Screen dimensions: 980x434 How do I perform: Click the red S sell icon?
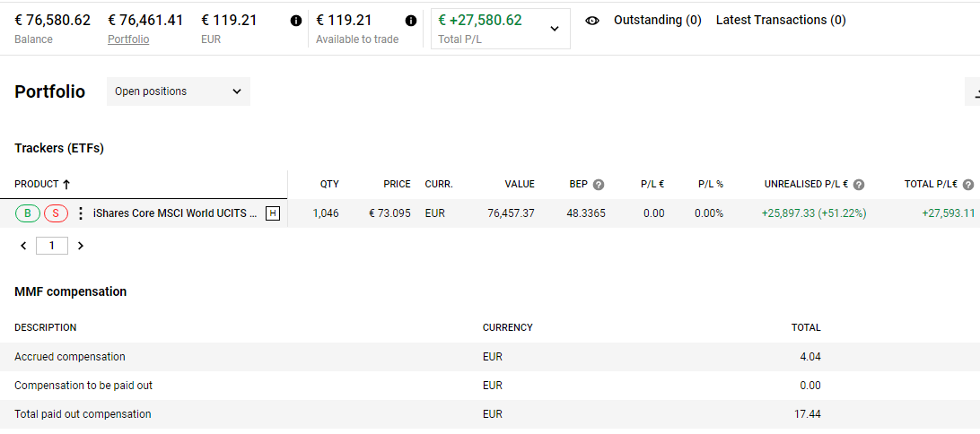coord(56,213)
